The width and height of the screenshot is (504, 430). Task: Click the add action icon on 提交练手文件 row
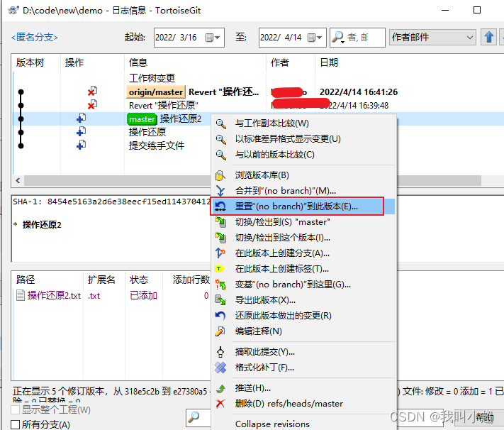(x=81, y=145)
